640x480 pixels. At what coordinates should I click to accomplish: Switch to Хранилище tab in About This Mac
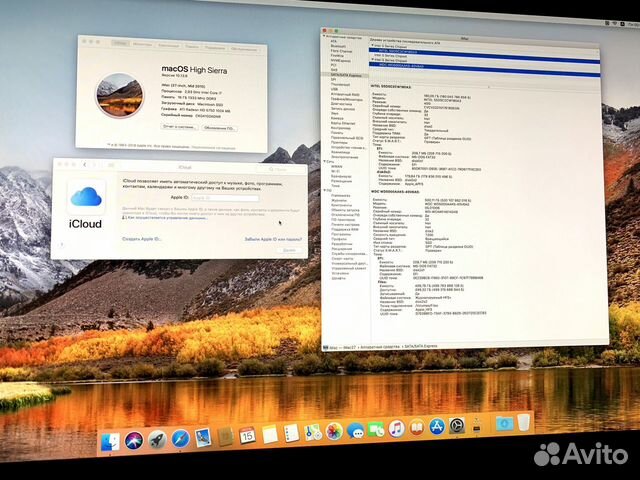(x=169, y=45)
